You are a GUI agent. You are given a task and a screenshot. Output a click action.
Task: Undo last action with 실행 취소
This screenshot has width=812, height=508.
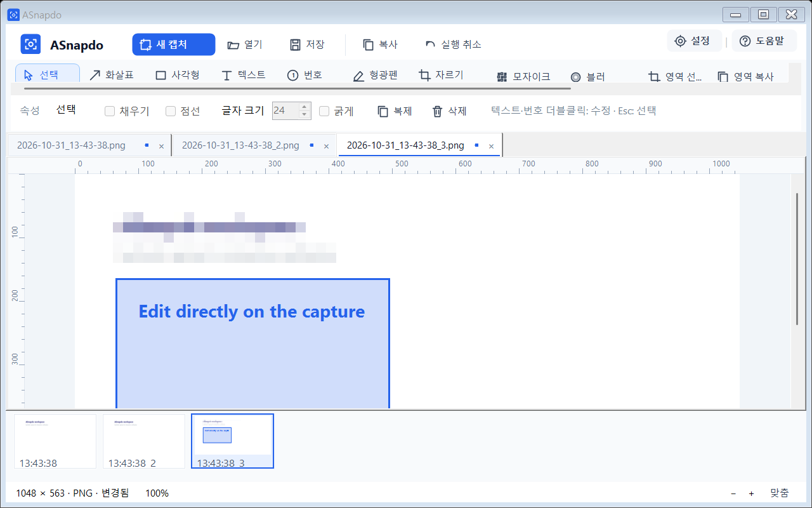[453, 44]
